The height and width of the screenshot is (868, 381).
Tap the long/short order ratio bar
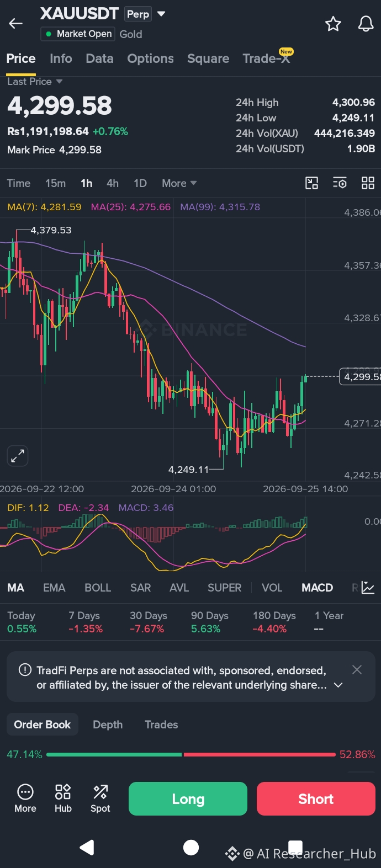click(191, 754)
